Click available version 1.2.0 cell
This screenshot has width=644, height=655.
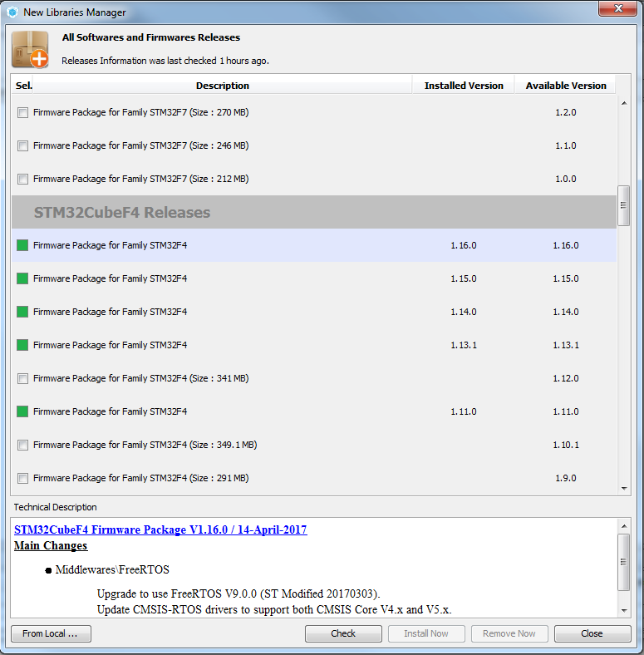[566, 112]
